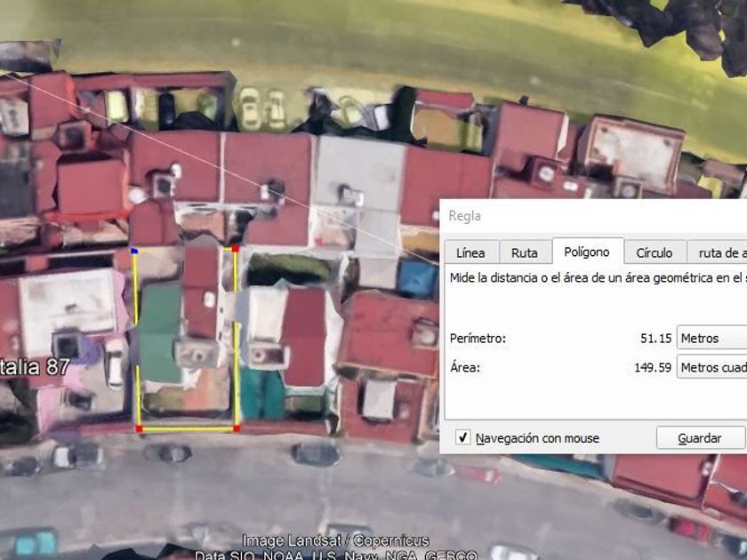Viewport: 747px width, 560px height.
Task: Open the Ruta tab
Action: (525, 252)
